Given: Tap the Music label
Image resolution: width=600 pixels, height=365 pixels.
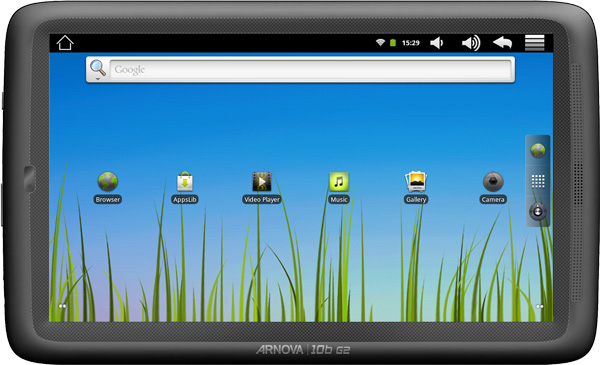Looking at the screenshot, I should point(339,199).
